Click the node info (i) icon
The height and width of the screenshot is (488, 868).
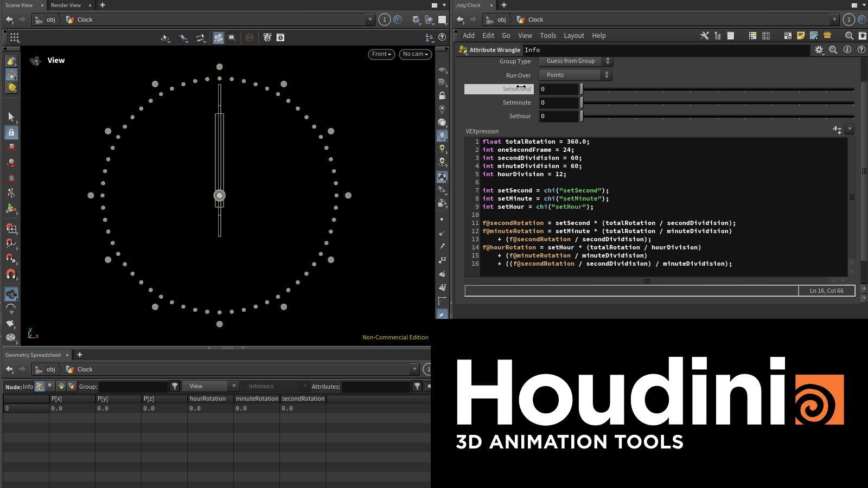pos(847,50)
